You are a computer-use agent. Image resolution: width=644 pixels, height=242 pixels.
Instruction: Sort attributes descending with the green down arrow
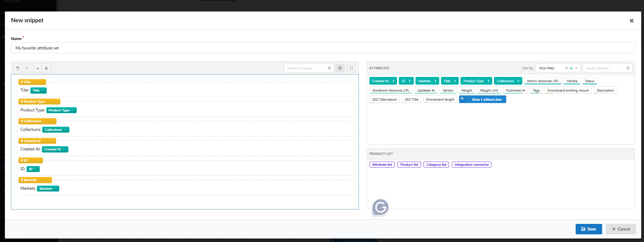tap(571, 68)
